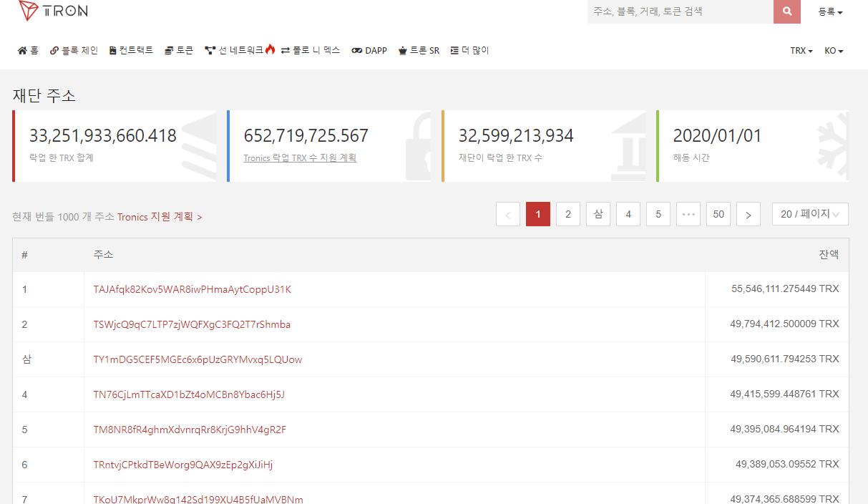Viewport: 868px width, 504px height.
Task: Click the flame icon after 선 네트워크
Action: pos(270,50)
